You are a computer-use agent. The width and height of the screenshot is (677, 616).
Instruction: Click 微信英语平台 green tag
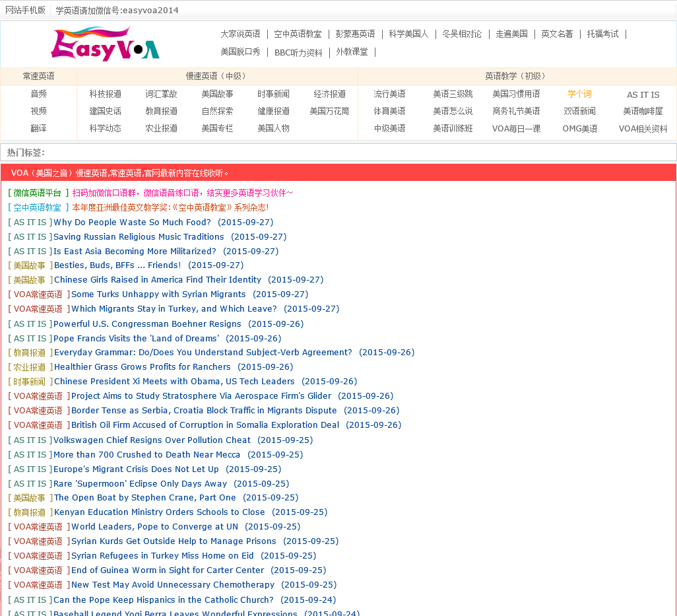(37, 193)
